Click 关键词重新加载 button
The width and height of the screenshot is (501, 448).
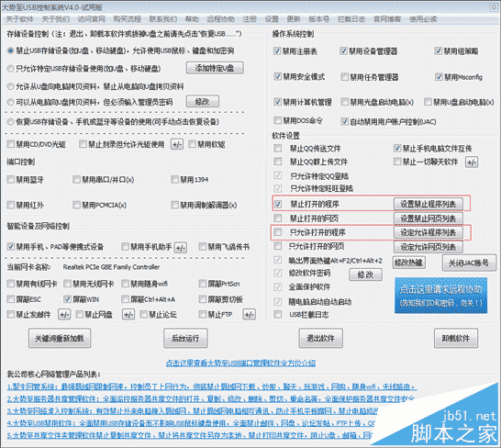point(60,338)
